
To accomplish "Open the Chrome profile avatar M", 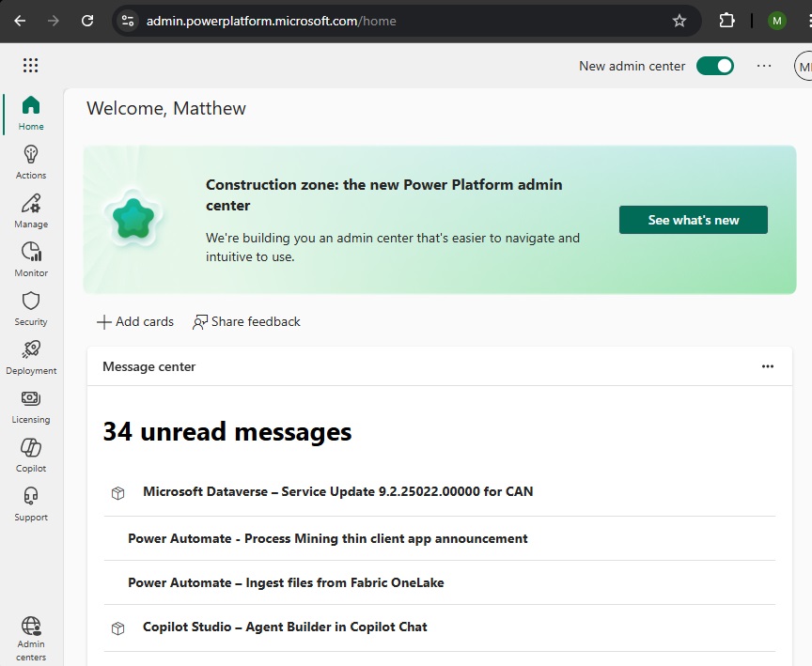I will [x=776, y=21].
